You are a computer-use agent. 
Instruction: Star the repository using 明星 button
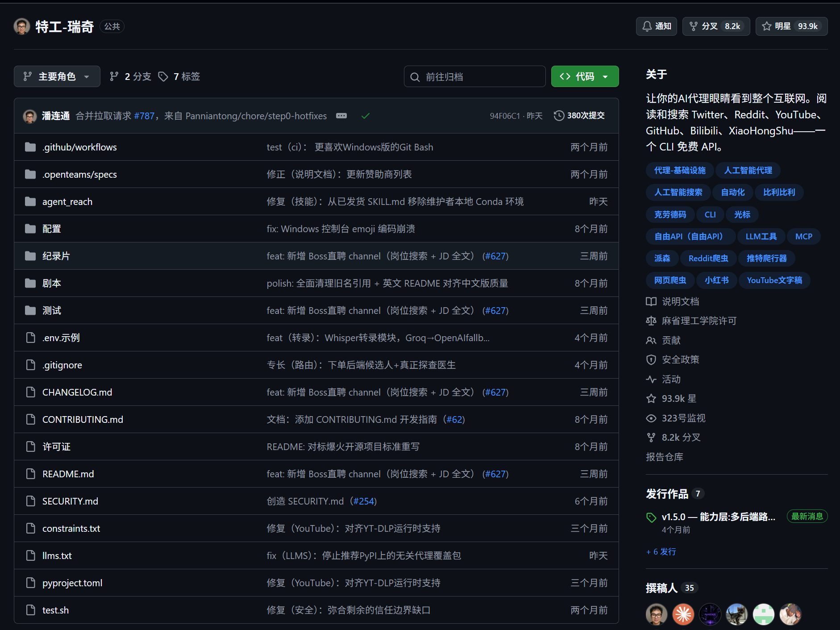pos(791,26)
